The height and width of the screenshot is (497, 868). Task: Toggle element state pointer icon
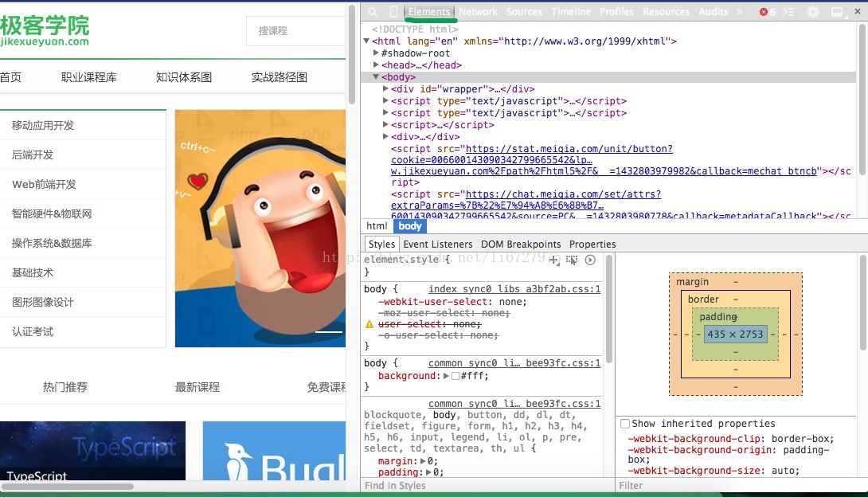point(572,260)
